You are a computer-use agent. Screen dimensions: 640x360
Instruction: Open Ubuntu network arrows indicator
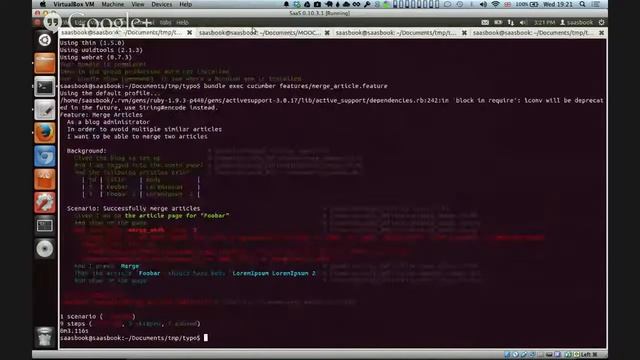pos(511,22)
